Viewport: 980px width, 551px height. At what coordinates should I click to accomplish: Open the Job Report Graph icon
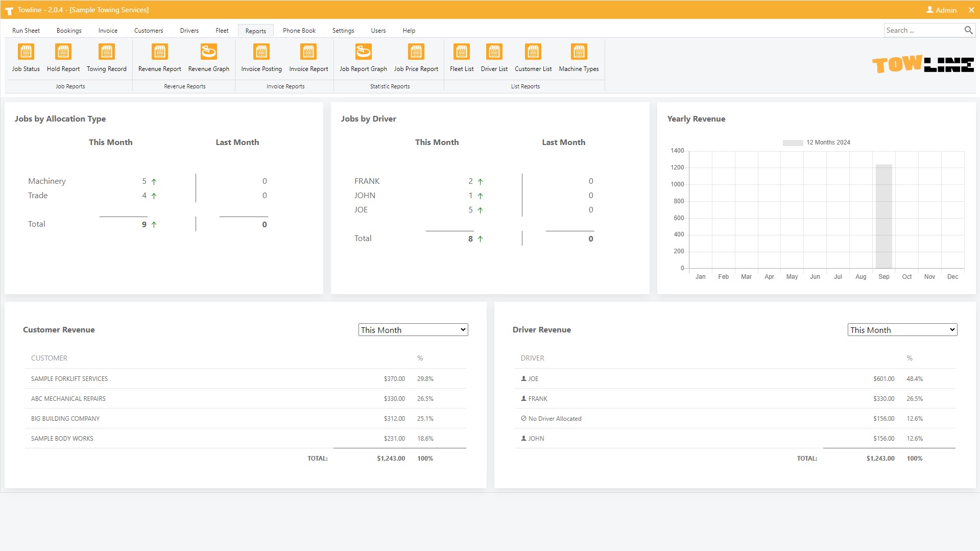(363, 52)
